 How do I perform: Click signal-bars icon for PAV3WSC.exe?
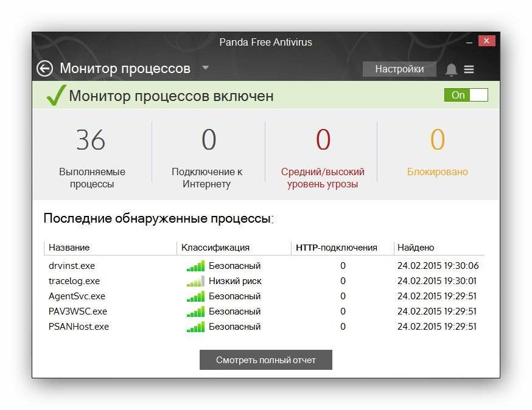pyautogui.click(x=195, y=311)
